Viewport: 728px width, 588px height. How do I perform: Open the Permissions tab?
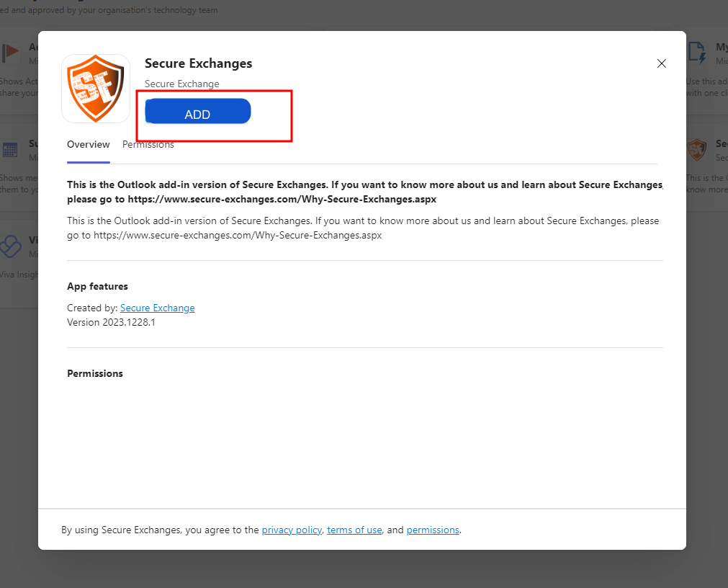pyautogui.click(x=148, y=145)
